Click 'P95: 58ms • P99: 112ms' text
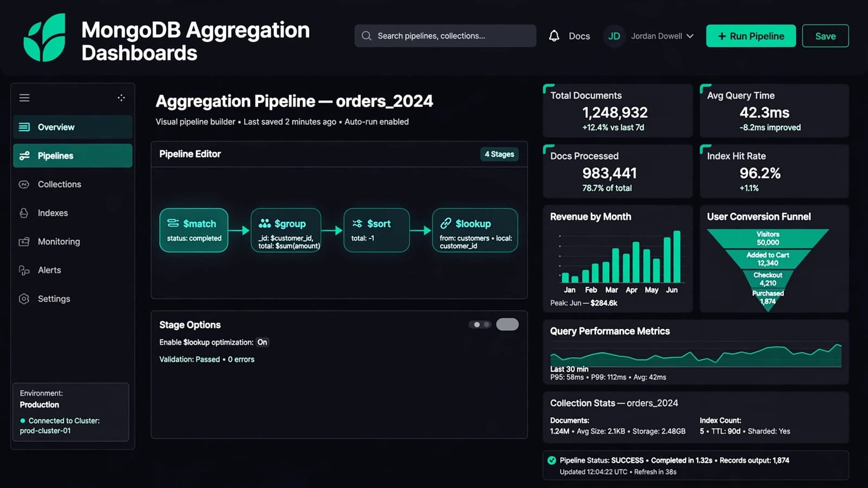Image resolution: width=868 pixels, height=488 pixels. click(588, 377)
